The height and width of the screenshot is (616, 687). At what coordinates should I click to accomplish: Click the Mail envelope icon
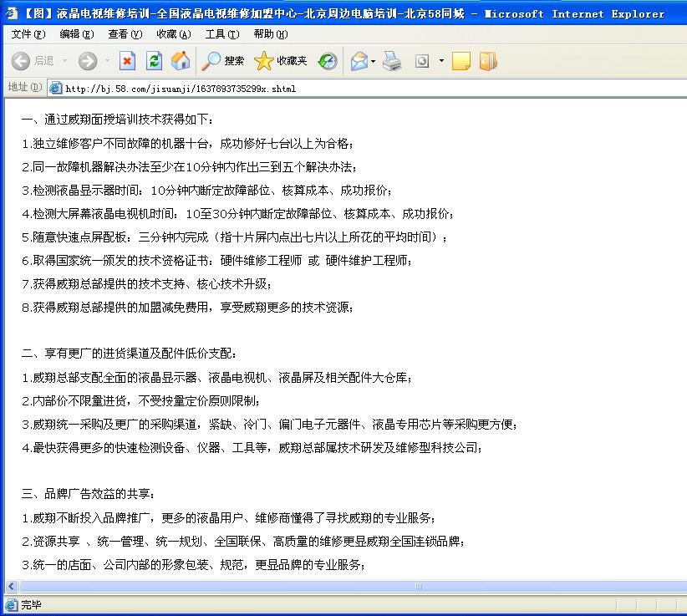(359, 61)
